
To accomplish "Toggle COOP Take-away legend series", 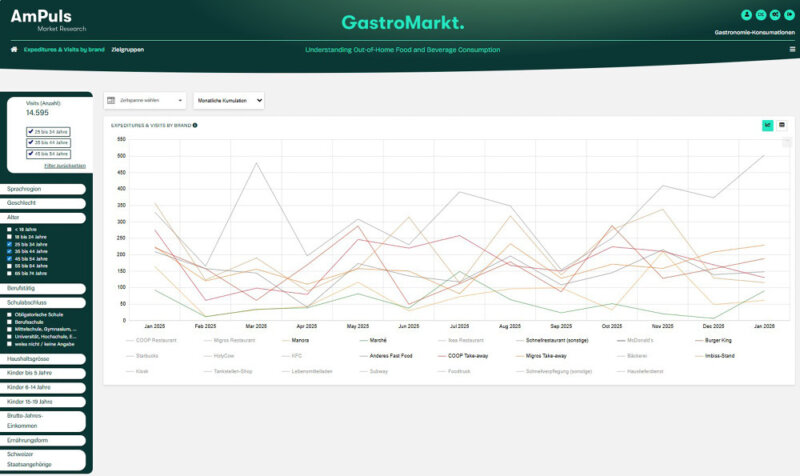I will click(463, 356).
